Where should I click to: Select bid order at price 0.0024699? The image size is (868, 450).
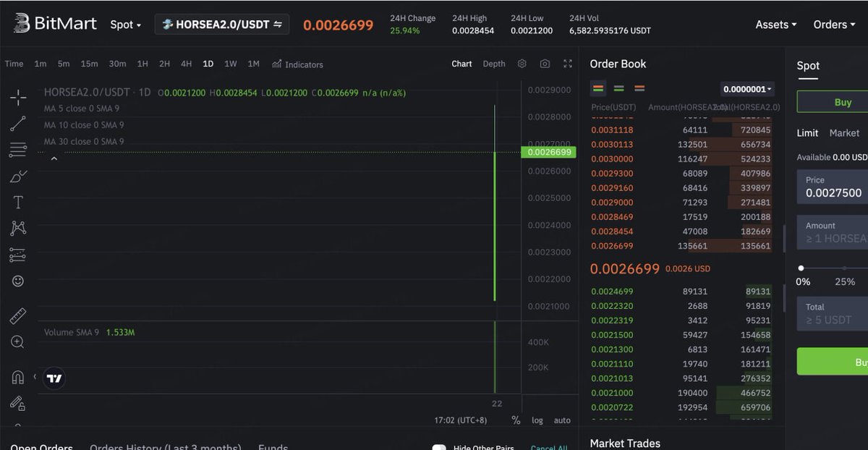pos(681,292)
